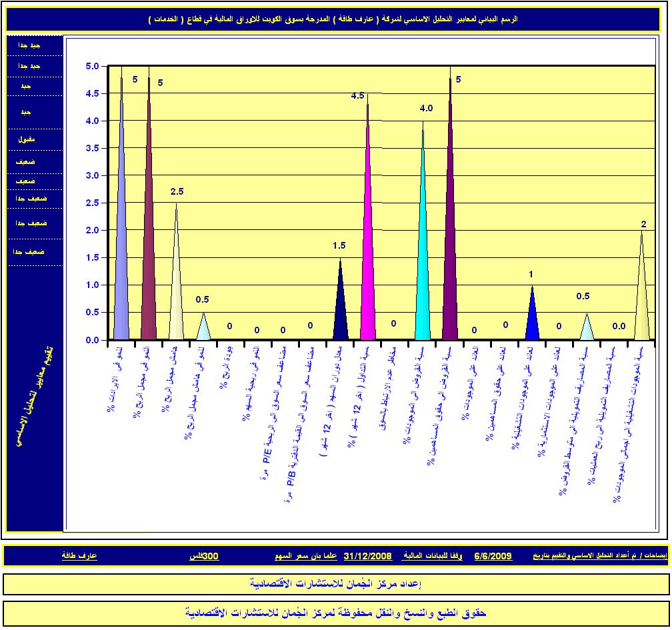
Task: Click the data label 2.5 above the cream spike
Action: point(177,191)
